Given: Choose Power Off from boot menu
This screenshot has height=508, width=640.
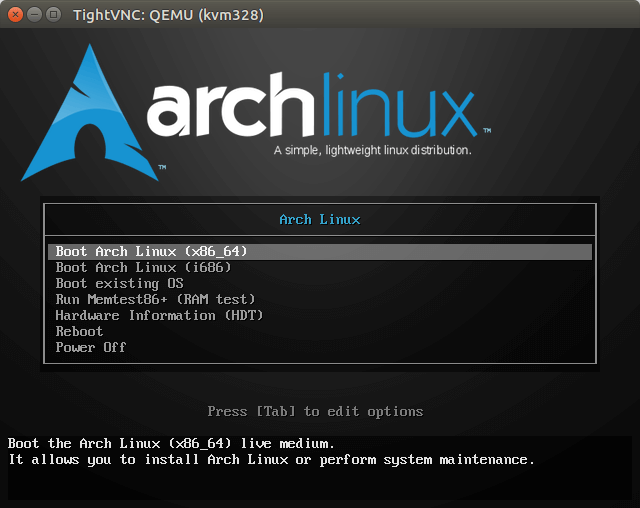Looking at the screenshot, I should click(x=91, y=347).
